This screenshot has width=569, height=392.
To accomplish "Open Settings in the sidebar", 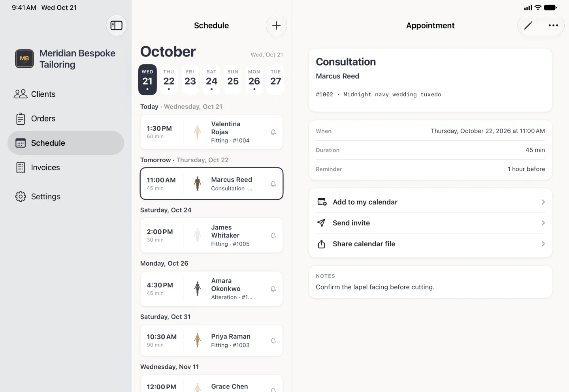I will click(x=66, y=197).
